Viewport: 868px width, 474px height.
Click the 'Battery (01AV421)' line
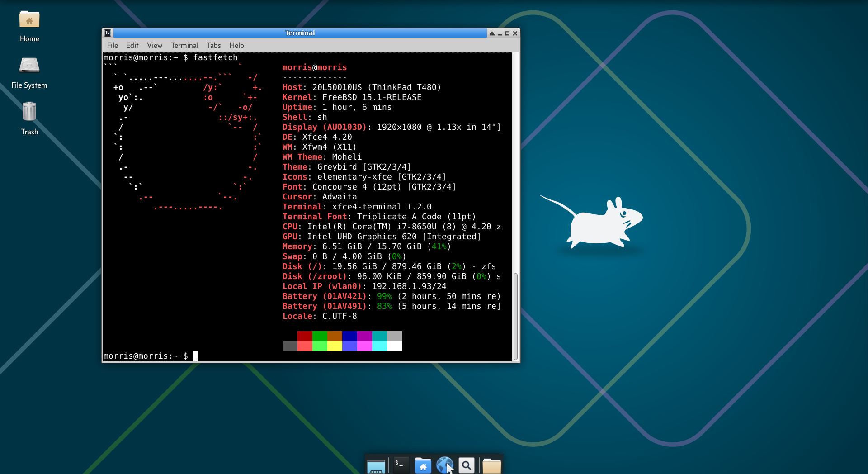click(392, 296)
